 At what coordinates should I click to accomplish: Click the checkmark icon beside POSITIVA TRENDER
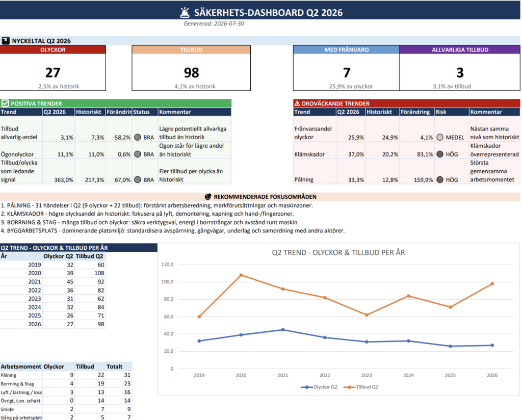click(x=5, y=103)
